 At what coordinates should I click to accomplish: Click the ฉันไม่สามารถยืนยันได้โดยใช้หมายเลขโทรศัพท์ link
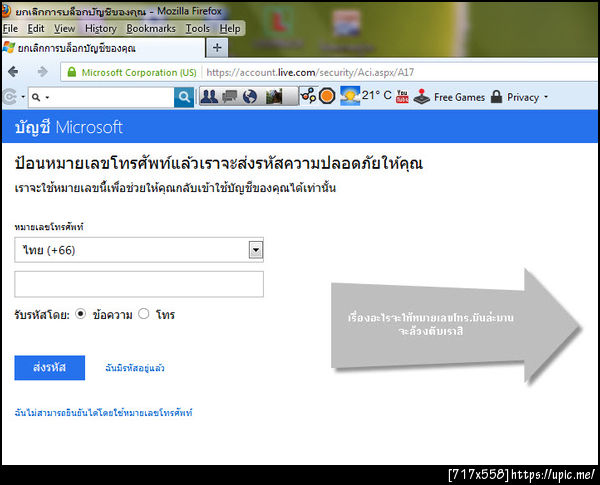[x=103, y=413]
